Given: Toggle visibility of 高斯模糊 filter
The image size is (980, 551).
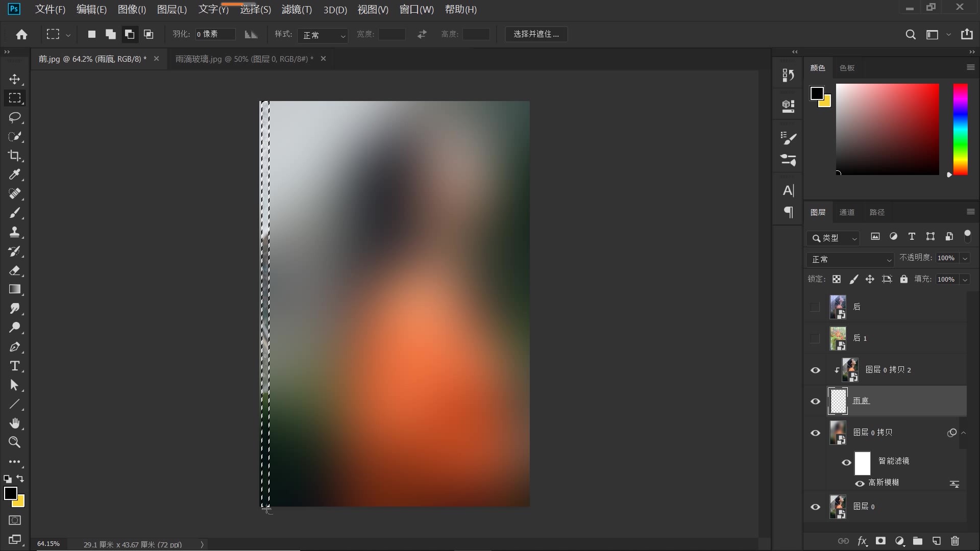Looking at the screenshot, I should 860,483.
